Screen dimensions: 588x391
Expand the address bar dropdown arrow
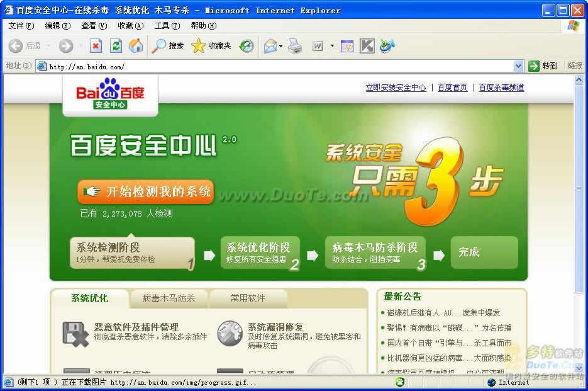pos(518,67)
